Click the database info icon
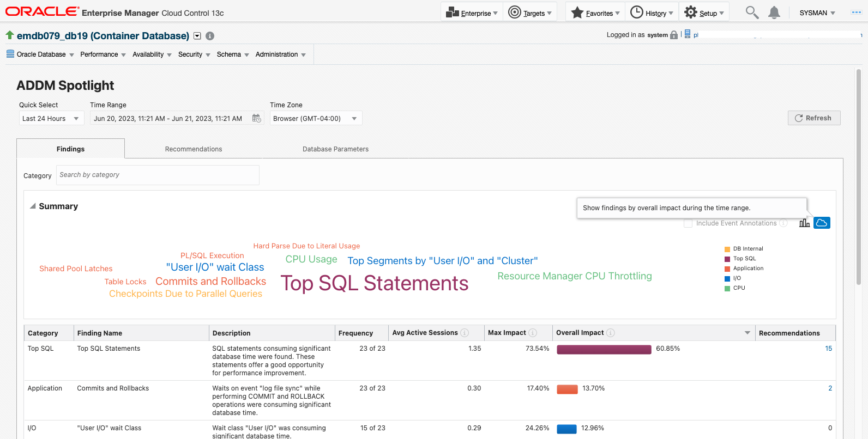This screenshot has width=868, height=439. click(210, 36)
